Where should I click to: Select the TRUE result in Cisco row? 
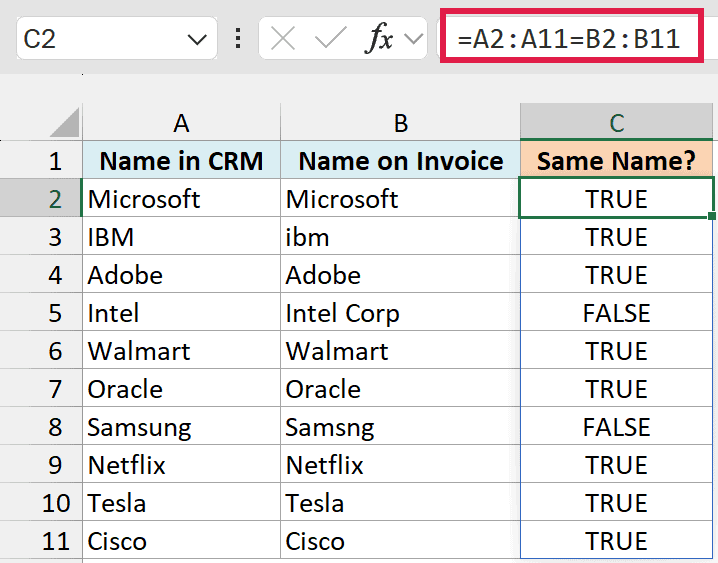pos(616,541)
